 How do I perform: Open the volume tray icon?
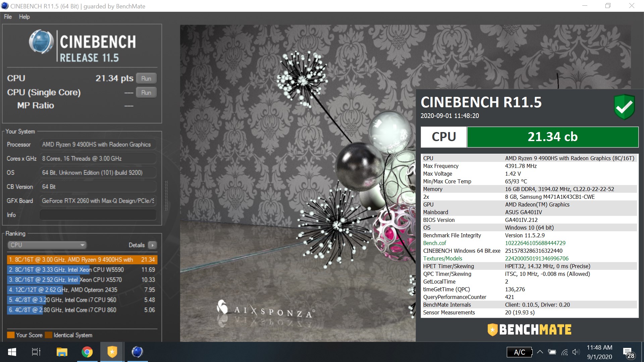coord(576,352)
